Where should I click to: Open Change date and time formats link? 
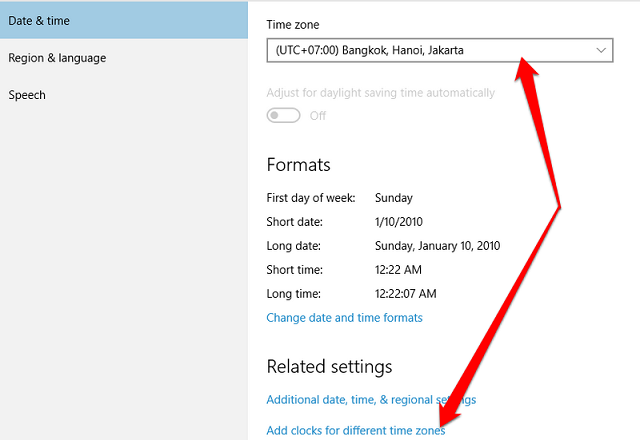(x=344, y=318)
